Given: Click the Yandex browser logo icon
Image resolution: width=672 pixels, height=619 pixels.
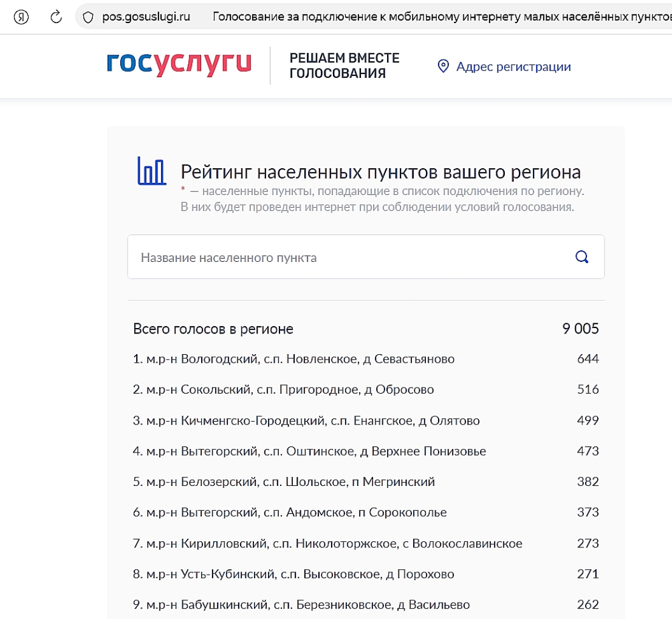Looking at the screenshot, I should tap(22, 17).
